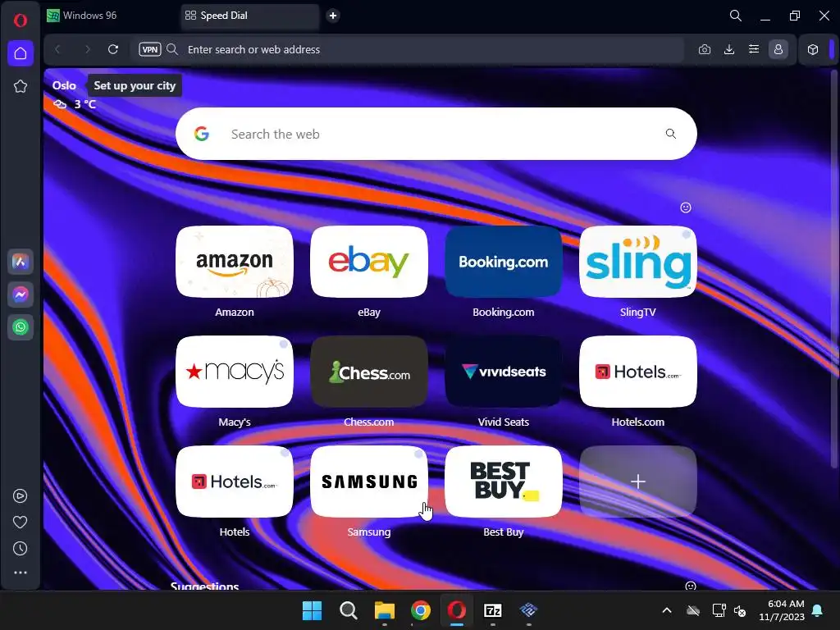Click the 3 °C temperature text
Viewport: 840px width, 630px height.
point(84,104)
